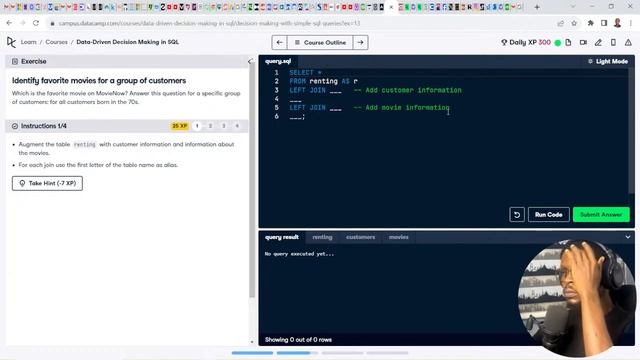The image size is (640, 360).
Task: Click the Learn breadcrumb link
Action: click(29, 42)
